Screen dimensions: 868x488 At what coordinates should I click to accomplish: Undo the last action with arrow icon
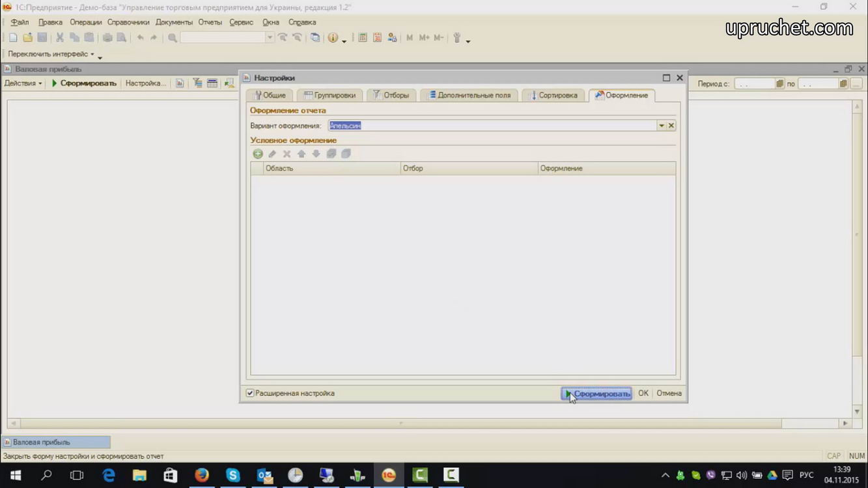point(140,38)
